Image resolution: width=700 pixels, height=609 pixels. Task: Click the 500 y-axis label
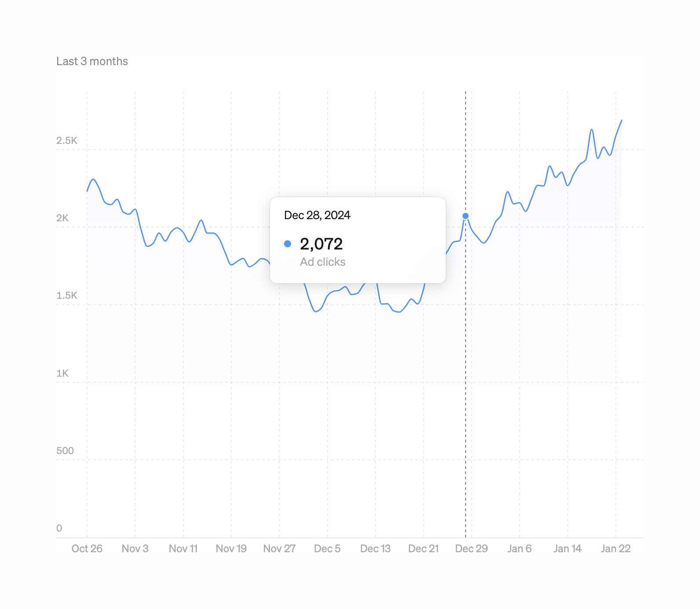[65, 451]
